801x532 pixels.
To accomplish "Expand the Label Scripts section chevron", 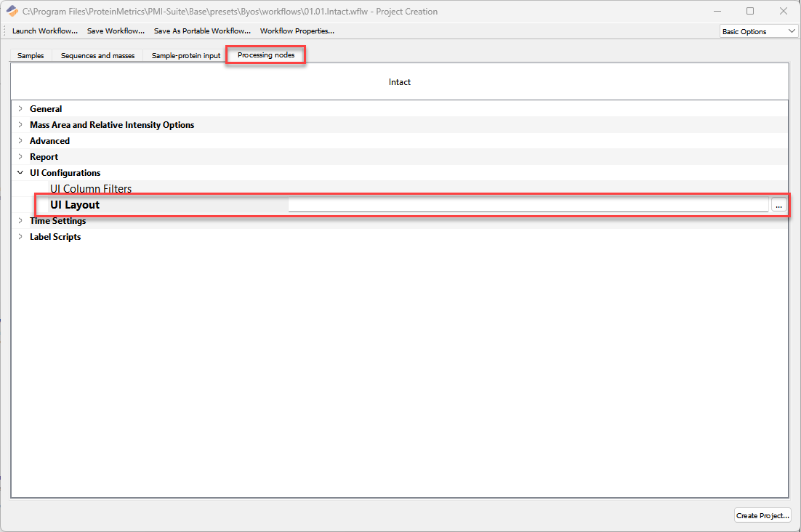I will (x=20, y=236).
